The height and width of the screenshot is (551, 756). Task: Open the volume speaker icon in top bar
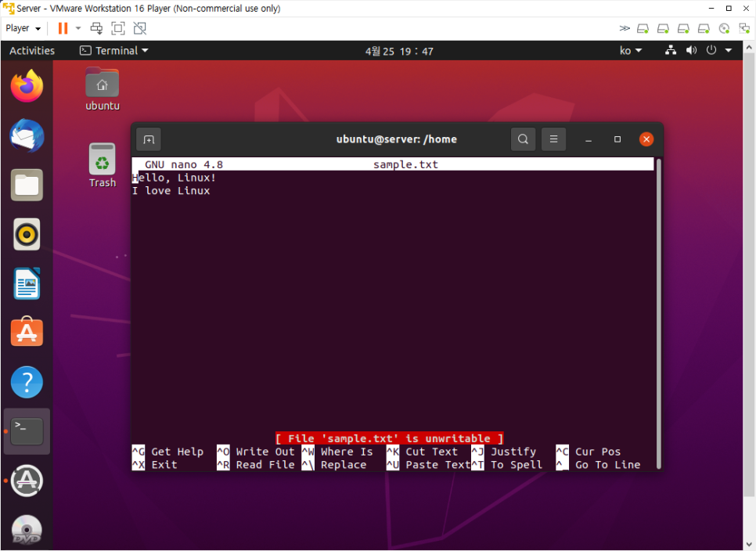pyautogui.click(x=691, y=50)
